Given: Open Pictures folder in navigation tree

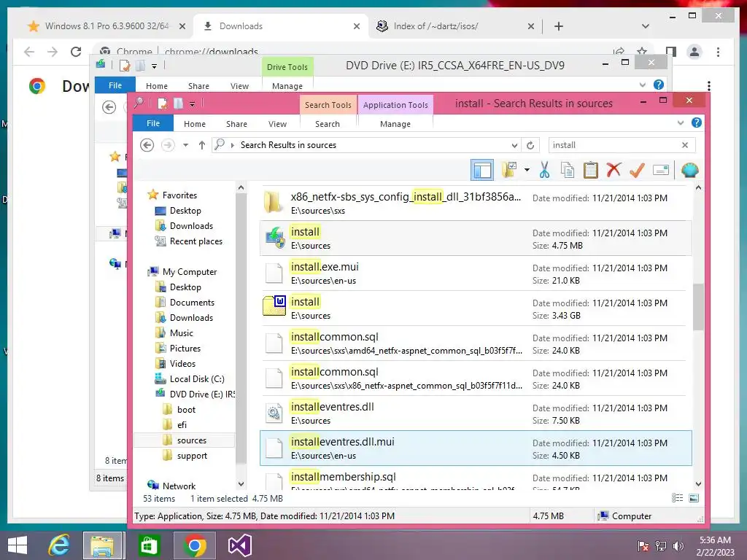Looking at the screenshot, I should (x=185, y=348).
